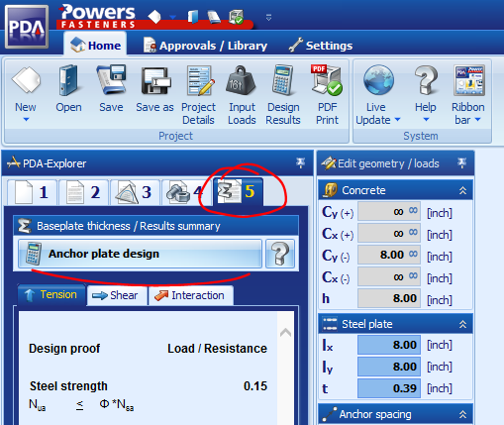The height and width of the screenshot is (425, 504).
Task: Click the concrete thickness h field
Action: [389, 298]
